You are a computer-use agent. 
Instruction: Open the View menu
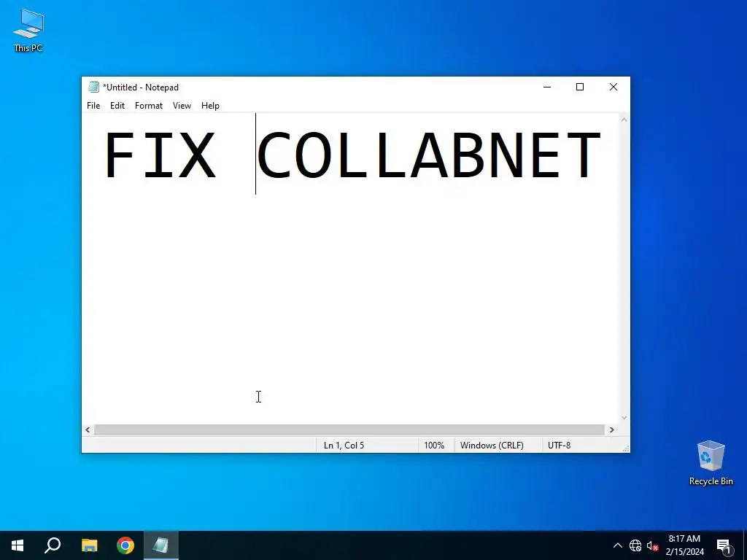click(182, 106)
